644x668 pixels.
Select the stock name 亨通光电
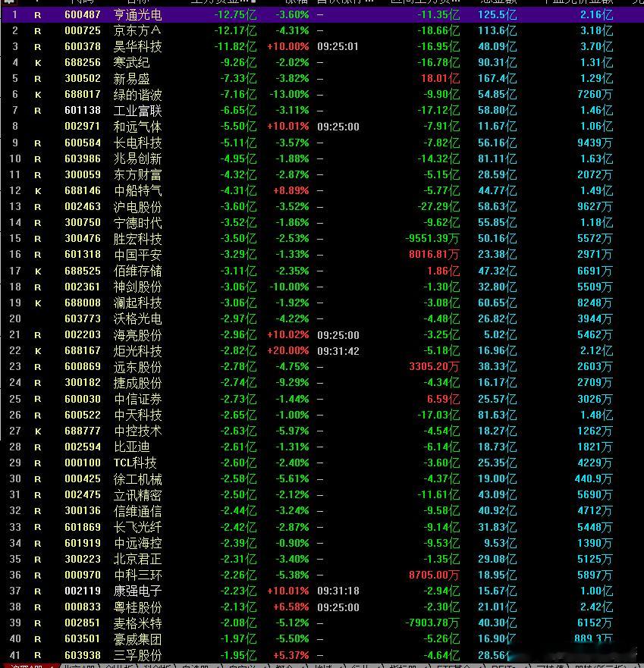coord(137,15)
